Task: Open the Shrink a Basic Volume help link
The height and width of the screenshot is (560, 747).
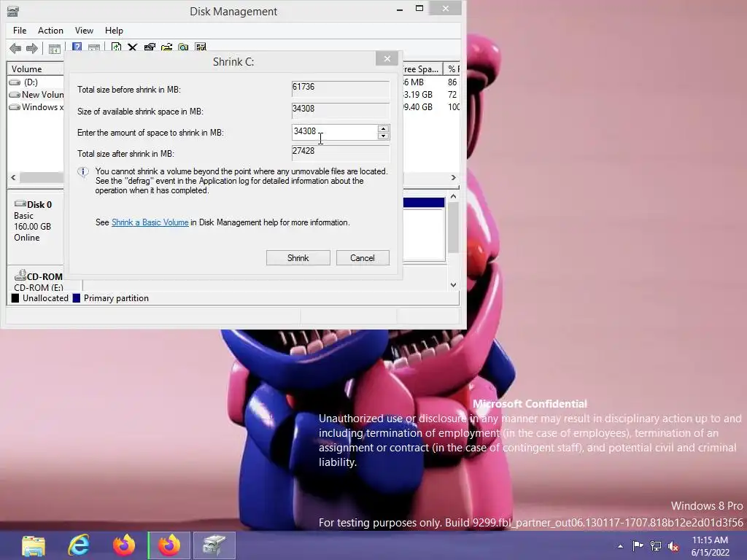Action: click(150, 222)
